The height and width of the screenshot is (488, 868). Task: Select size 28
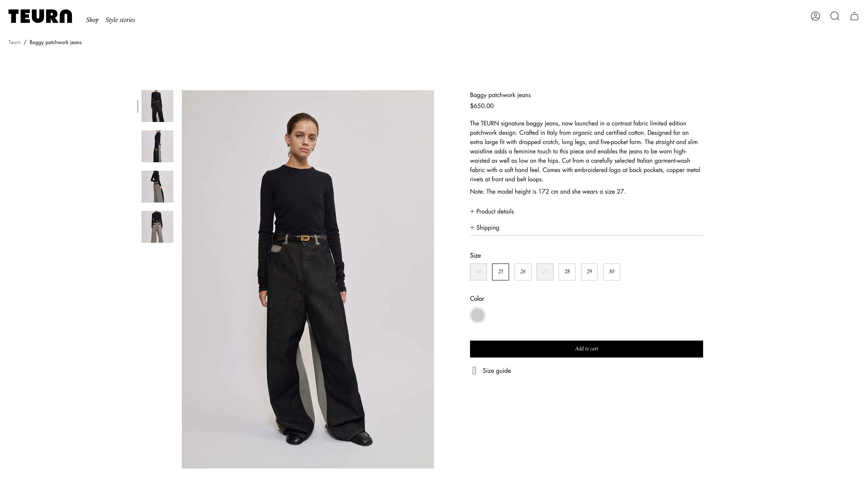tap(567, 272)
